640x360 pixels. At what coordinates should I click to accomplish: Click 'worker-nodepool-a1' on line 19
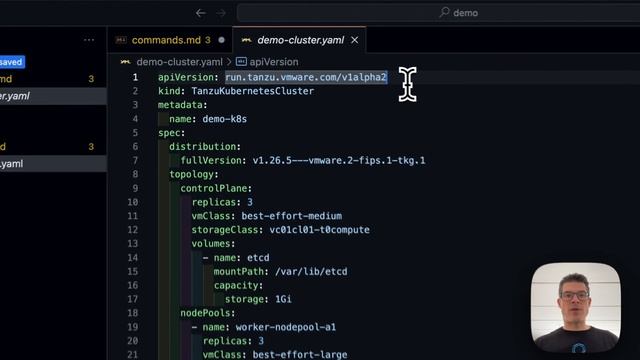click(286, 327)
